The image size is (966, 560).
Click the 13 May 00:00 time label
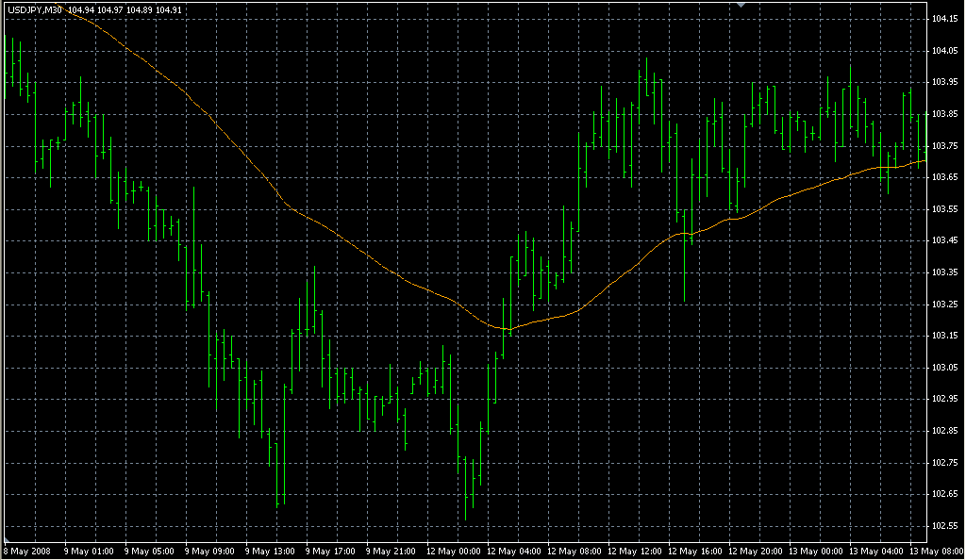(815, 550)
